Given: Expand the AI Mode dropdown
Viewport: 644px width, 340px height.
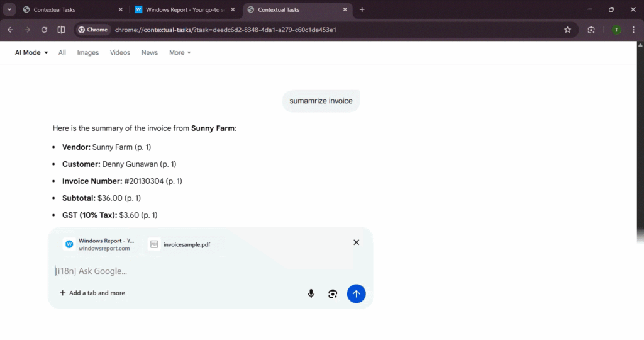Looking at the screenshot, I should pyautogui.click(x=31, y=52).
